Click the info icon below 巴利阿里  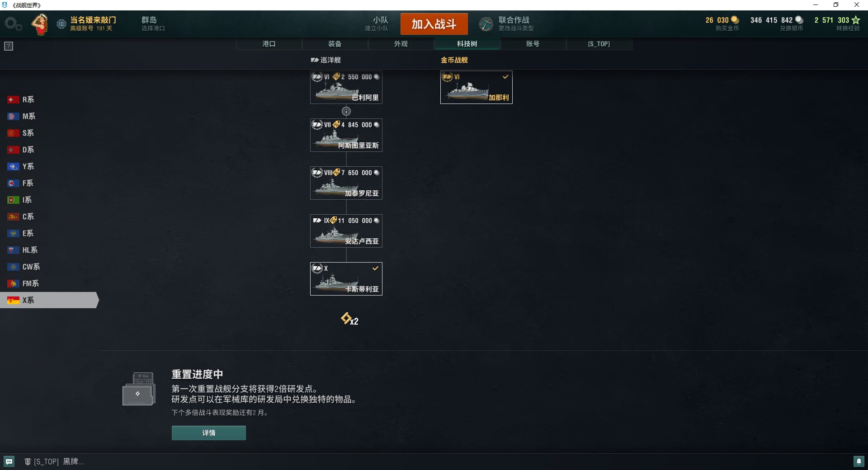[346, 111]
